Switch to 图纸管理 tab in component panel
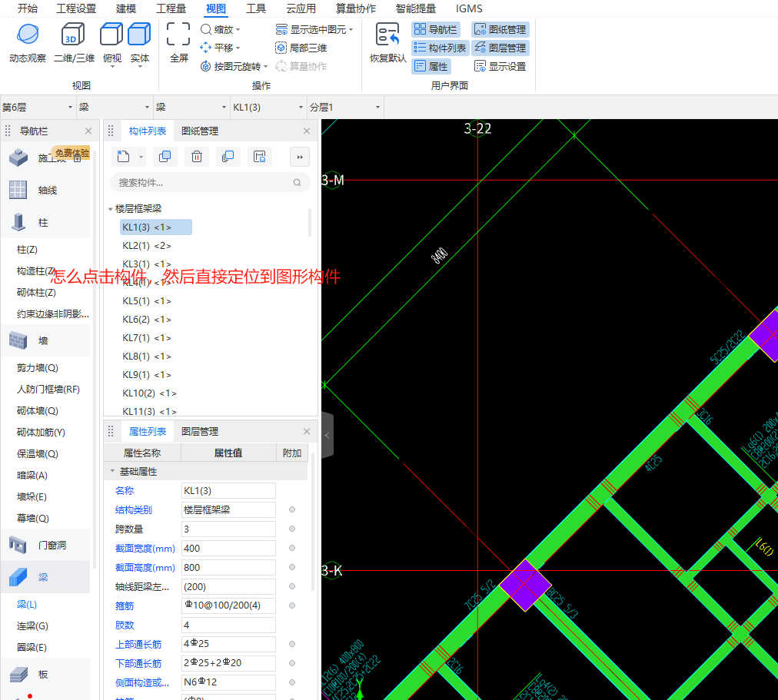The width and height of the screenshot is (778, 700). tap(200, 131)
